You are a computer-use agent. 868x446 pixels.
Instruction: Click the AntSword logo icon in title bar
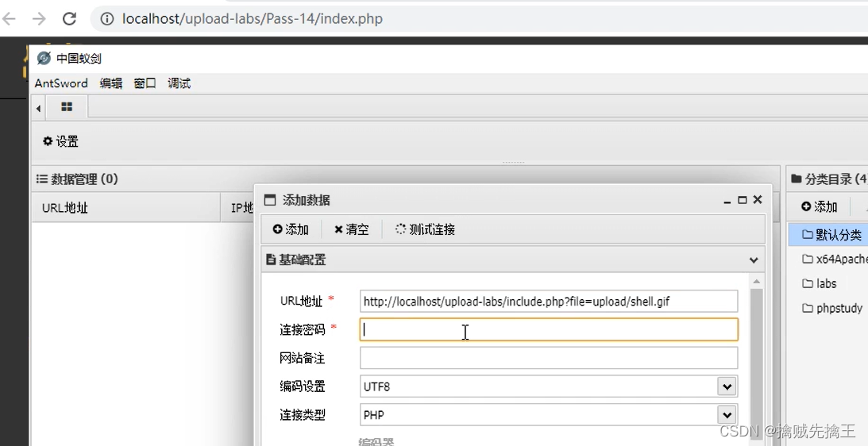tap(44, 58)
